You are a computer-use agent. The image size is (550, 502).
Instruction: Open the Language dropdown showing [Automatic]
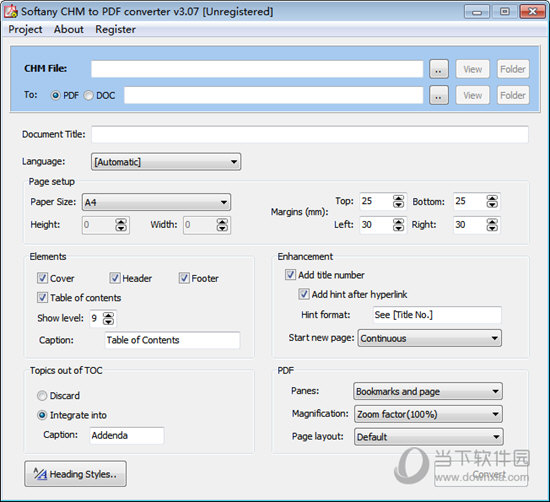[166, 162]
